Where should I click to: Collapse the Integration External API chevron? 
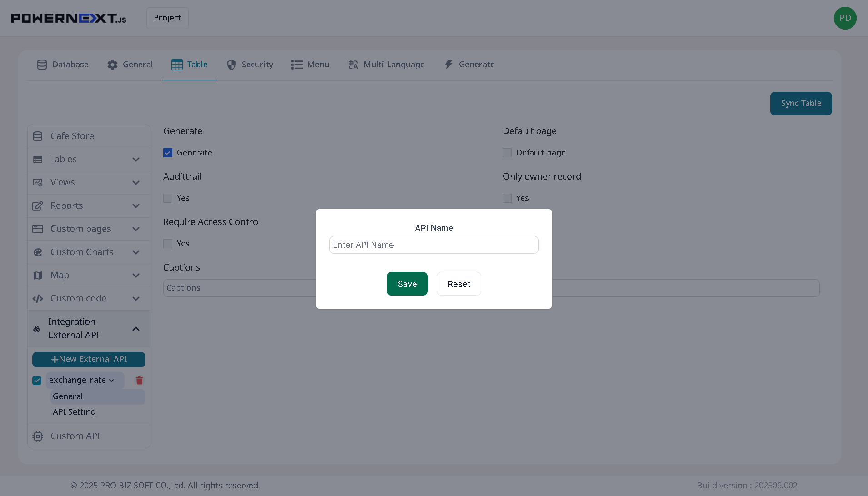pyautogui.click(x=135, y=329)
